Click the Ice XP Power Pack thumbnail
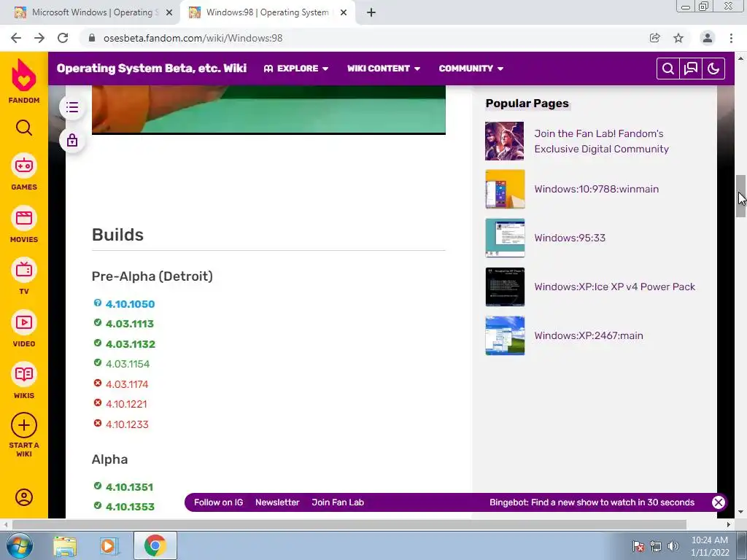This screenshot has width=747, height=560. (505, 287)
